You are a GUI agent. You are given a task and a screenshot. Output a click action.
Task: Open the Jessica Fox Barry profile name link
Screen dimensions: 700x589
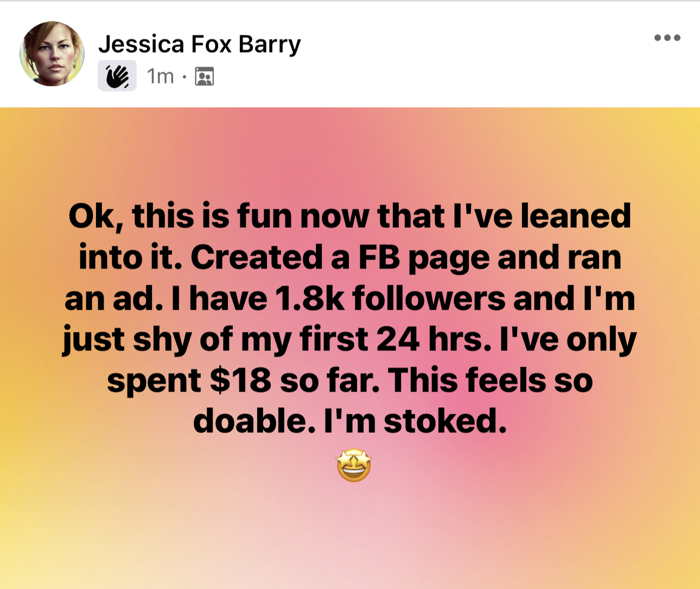[x=199, y=44]
